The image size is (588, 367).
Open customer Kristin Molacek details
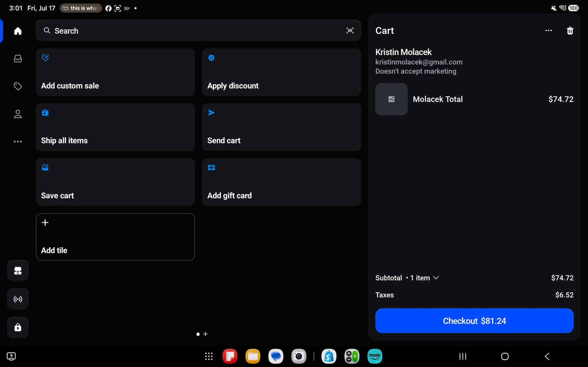[x=403, y=52]
